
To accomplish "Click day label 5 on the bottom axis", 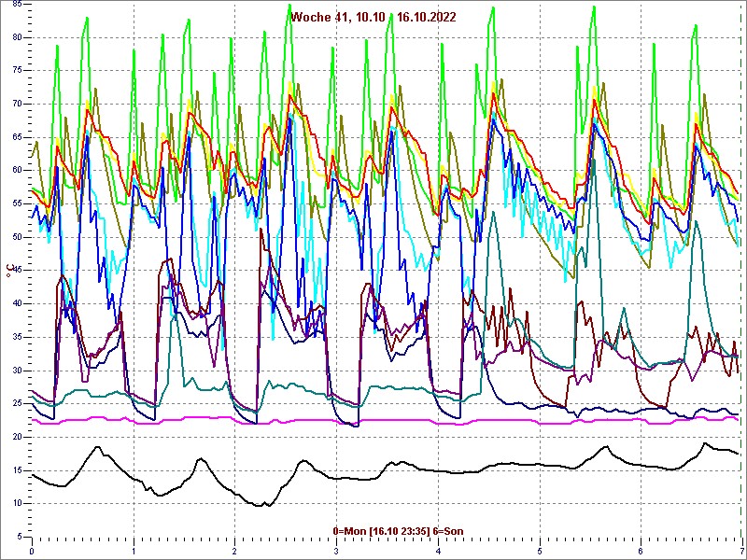I will (x=540, y=551).
